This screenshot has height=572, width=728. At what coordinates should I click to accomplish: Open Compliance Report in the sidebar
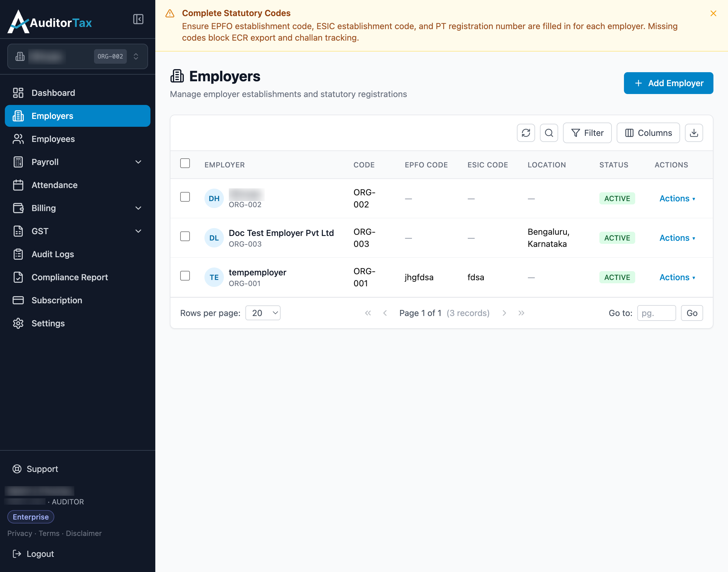click(78, 277)
